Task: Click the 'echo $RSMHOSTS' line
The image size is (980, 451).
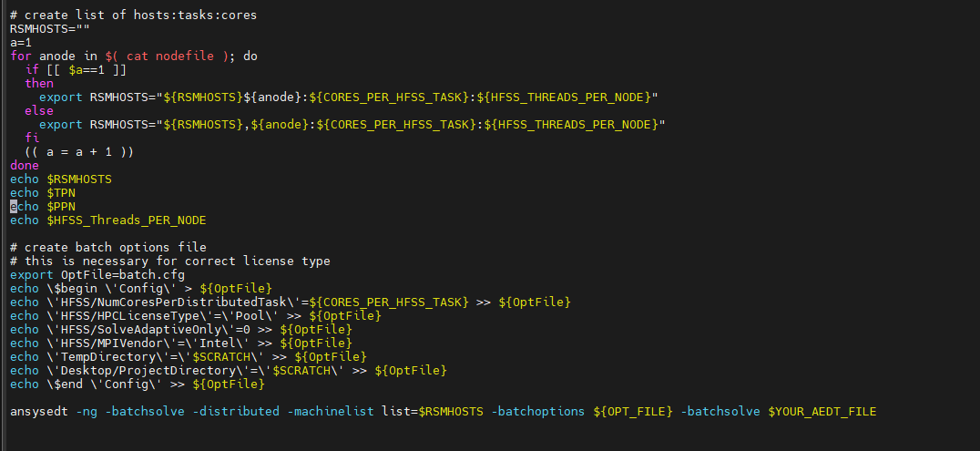Action: pyautogui.click(x=61, y=179)
